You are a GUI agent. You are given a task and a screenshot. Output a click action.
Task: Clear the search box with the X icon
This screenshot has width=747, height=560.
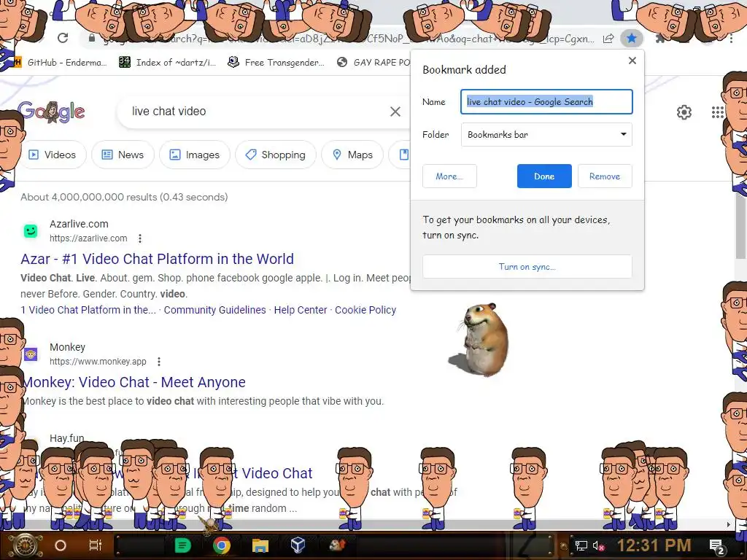395,112
